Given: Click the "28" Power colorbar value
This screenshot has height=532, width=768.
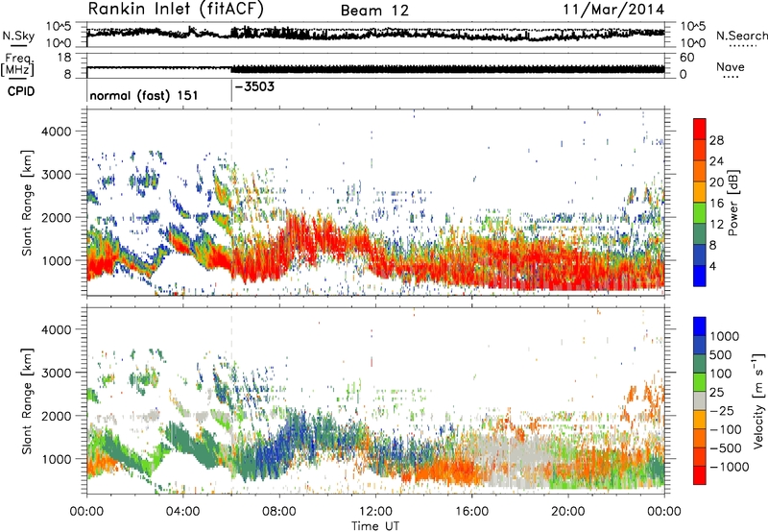Looking at the screenshot, I should point(716,140).
